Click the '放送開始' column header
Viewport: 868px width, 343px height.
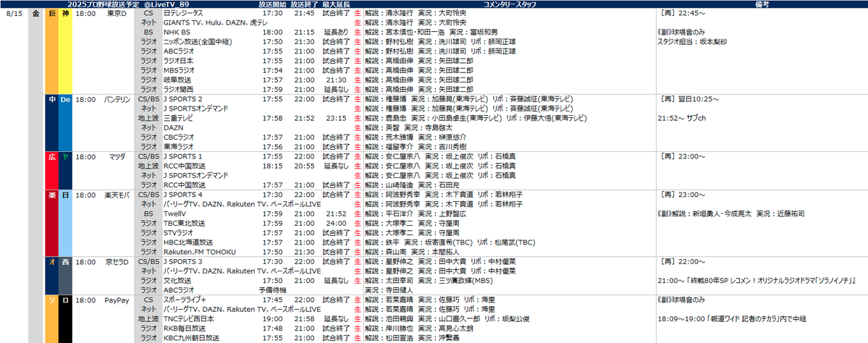click(x=272, y=4)
